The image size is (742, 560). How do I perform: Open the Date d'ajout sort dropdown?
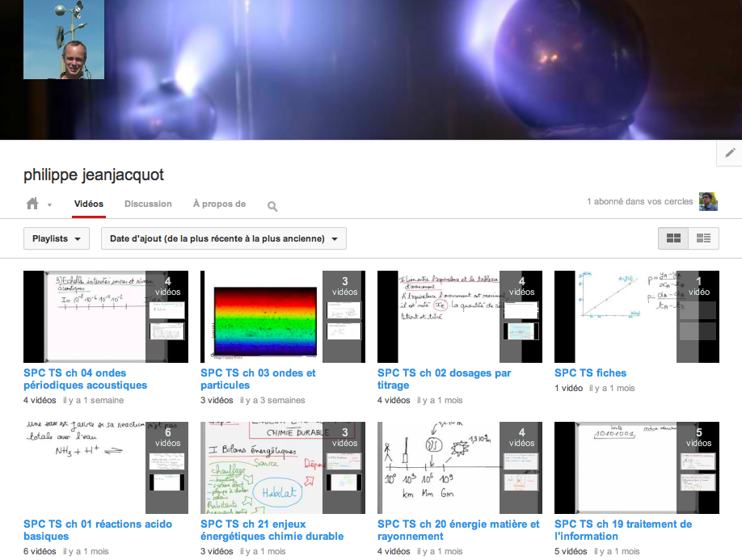tap(223, 239)
